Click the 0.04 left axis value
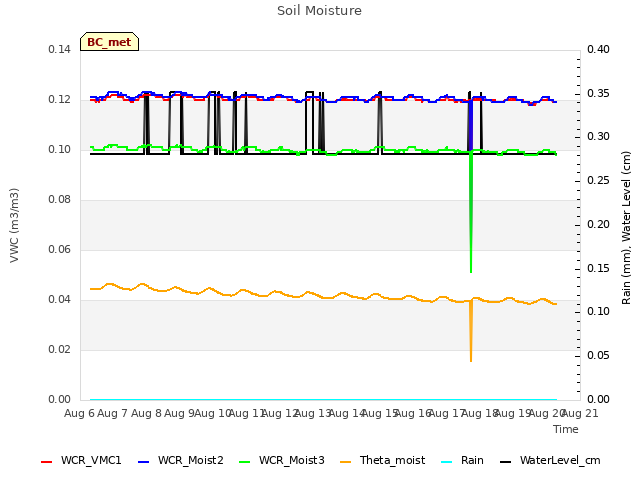The image size is (640, 480). click(59, 300)
